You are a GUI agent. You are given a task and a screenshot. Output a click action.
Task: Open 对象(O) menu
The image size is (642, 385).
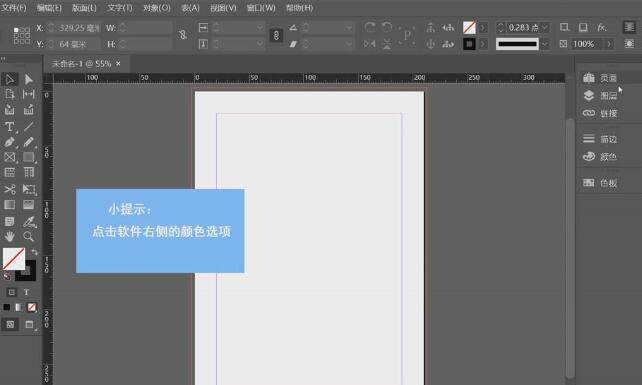point(157,8)
